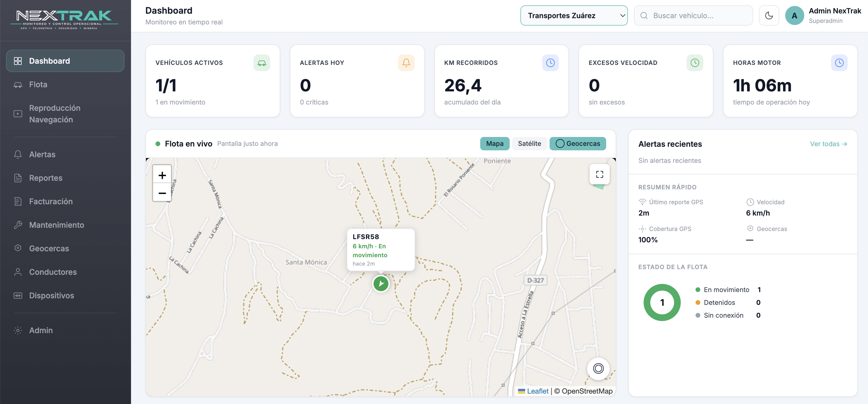Expand the map to fullscreen
The height and width of the screenshot is (404, 868).
click(x=599, y=174)
